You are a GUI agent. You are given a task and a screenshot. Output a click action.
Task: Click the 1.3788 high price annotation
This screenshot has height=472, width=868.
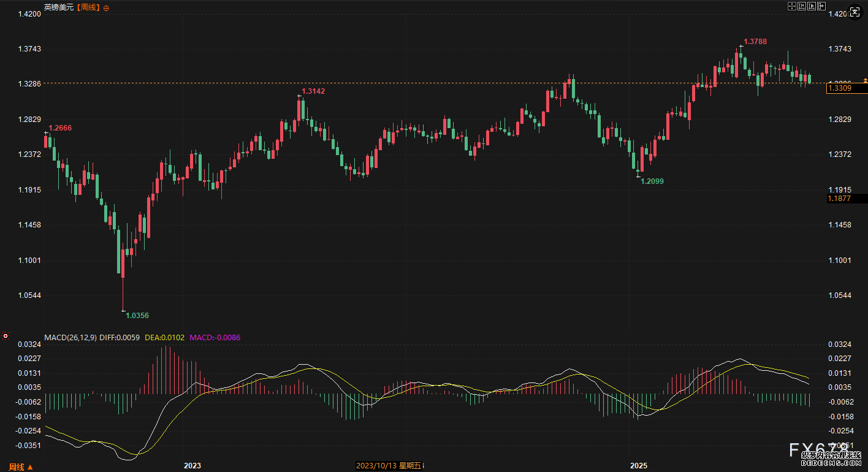click(x=755, y=42)
